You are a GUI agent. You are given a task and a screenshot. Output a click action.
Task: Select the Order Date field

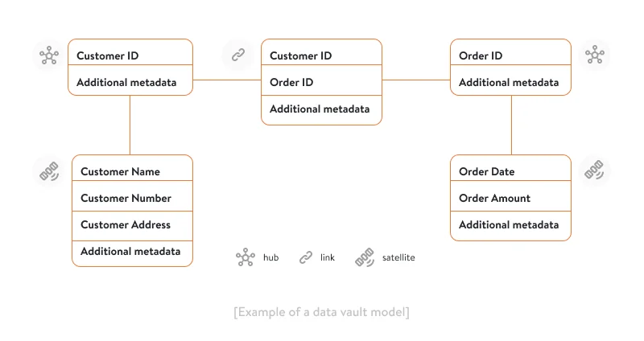[486, 171]
